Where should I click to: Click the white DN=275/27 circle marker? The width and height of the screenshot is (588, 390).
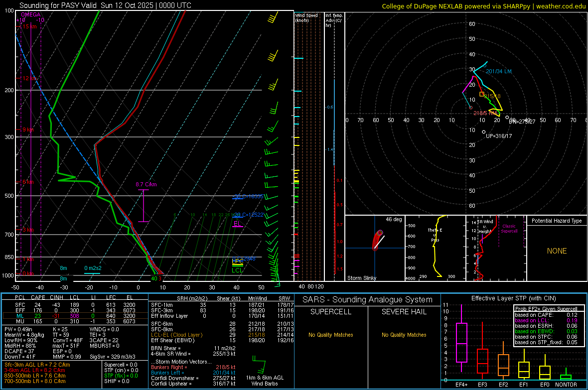pyautogui.click(x=507, y=118)
